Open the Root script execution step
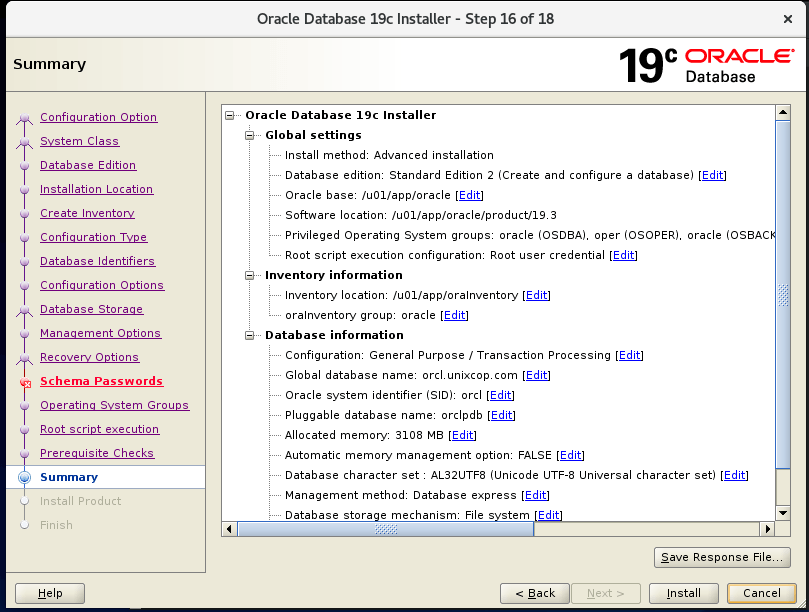809x612 pixels. point(100,429)
